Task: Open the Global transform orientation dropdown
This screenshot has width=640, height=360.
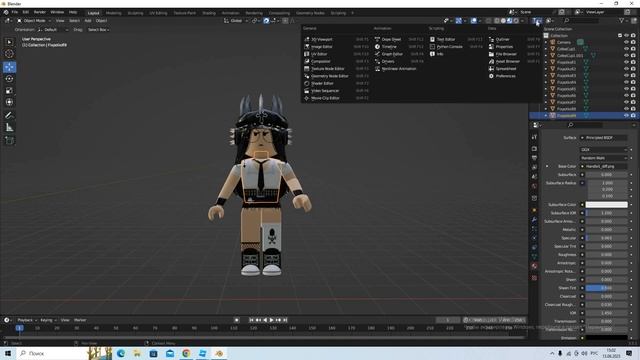Action: point(236,20)
